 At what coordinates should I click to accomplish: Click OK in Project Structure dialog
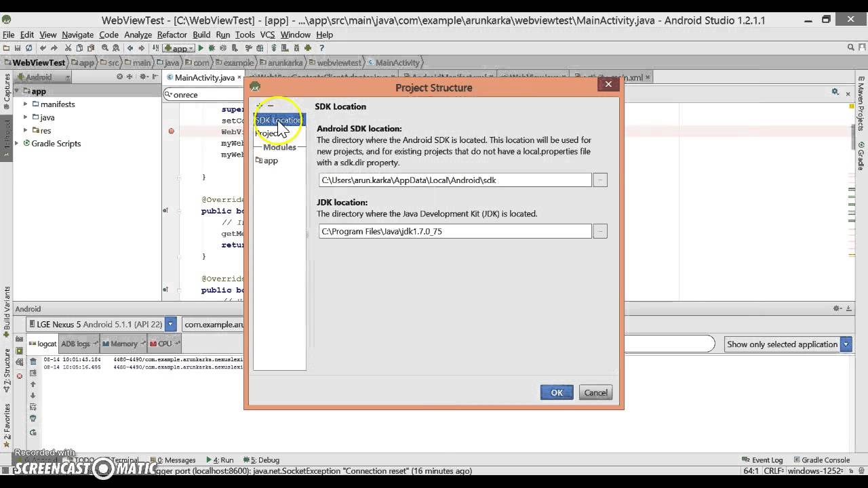[x=557, y=392]
